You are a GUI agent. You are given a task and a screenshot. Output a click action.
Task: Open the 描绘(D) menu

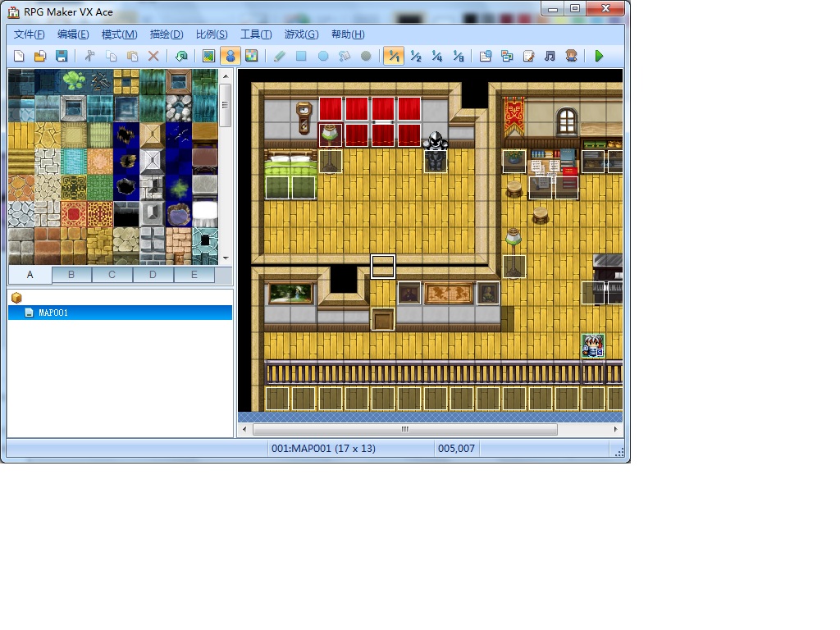167,34
